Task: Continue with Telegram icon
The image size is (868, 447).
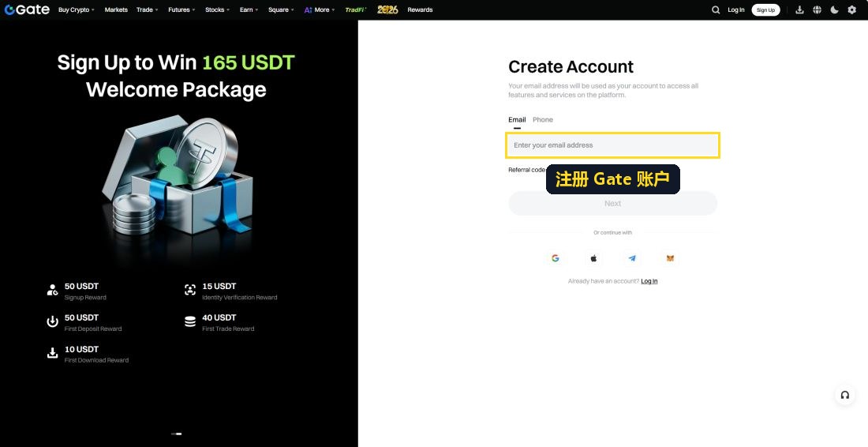Action: point(632,258)
